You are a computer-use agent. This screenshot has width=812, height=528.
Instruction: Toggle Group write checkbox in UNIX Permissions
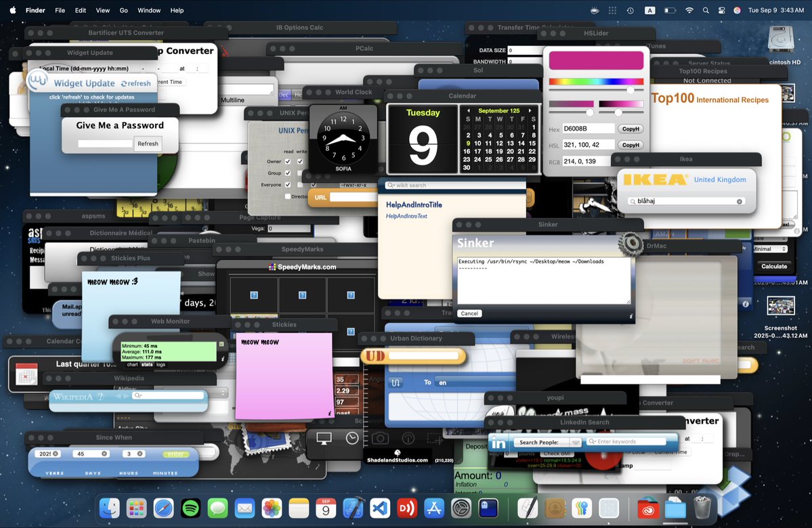pos(300,173)
